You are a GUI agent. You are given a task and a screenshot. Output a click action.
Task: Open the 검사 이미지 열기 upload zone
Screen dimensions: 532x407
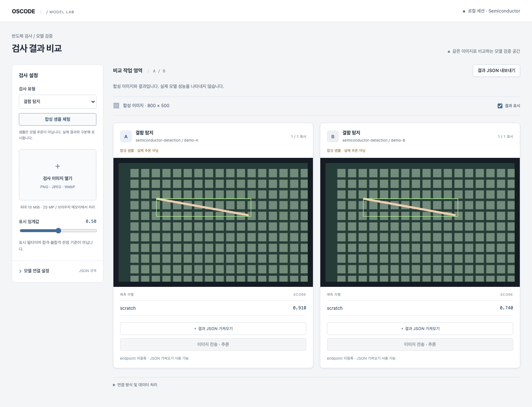pyautogui.click(x=58, y=175)
